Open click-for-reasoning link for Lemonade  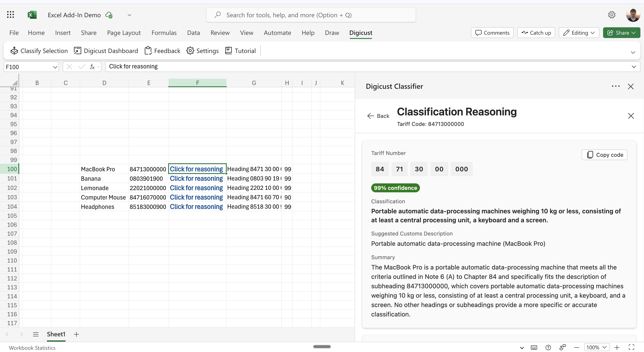click(197, 188)
